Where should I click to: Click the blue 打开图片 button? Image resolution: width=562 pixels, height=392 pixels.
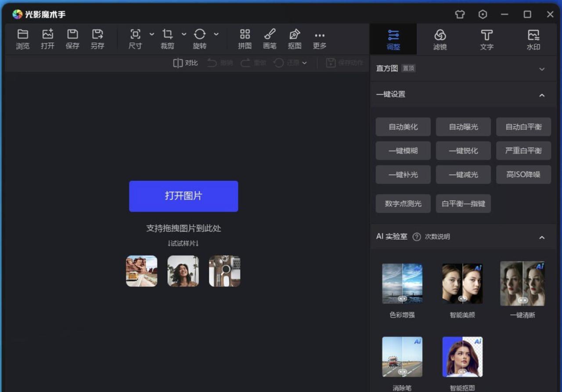(184, 196)
